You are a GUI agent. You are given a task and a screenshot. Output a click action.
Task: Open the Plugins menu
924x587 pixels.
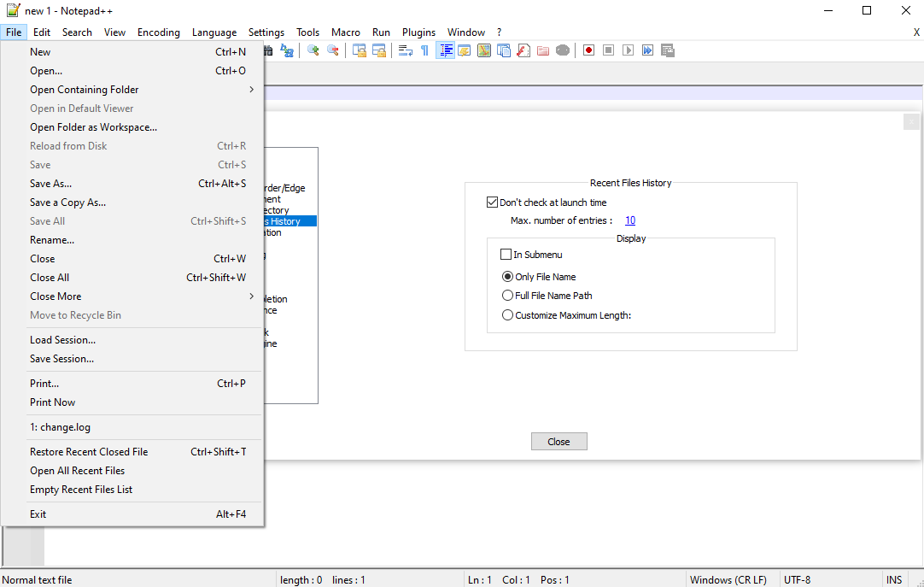[x=419, y=32]
